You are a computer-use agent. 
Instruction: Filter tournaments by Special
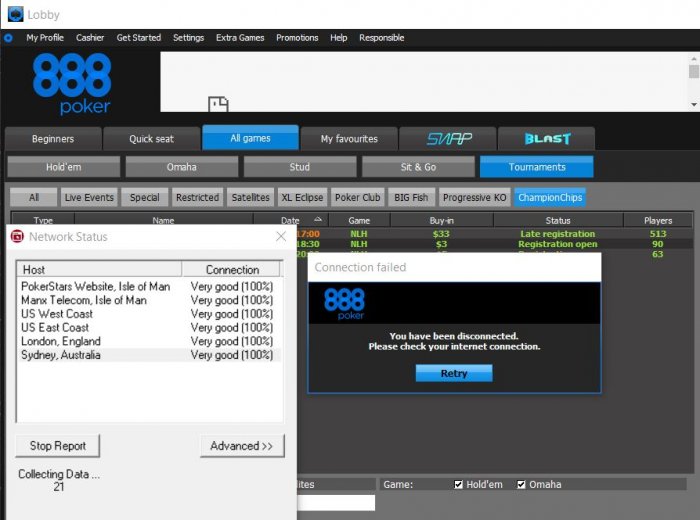145,197
